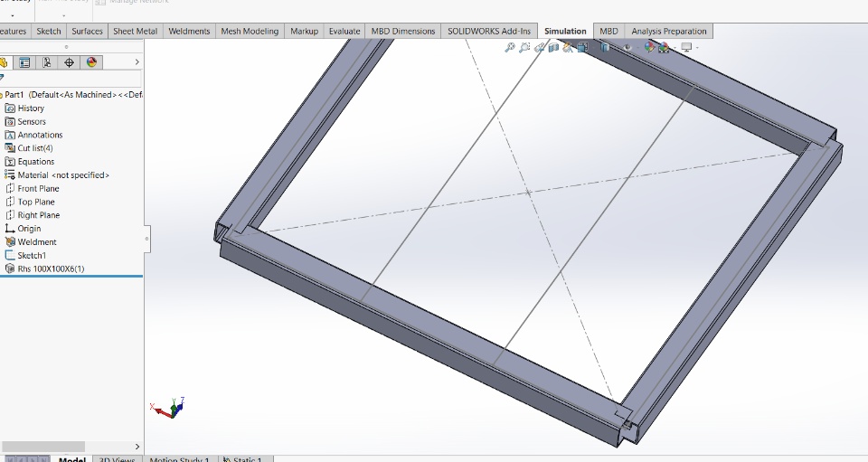This screenshot has height=462, width=868.
Task: Select the Right Plane in tree
Action: 33,215
